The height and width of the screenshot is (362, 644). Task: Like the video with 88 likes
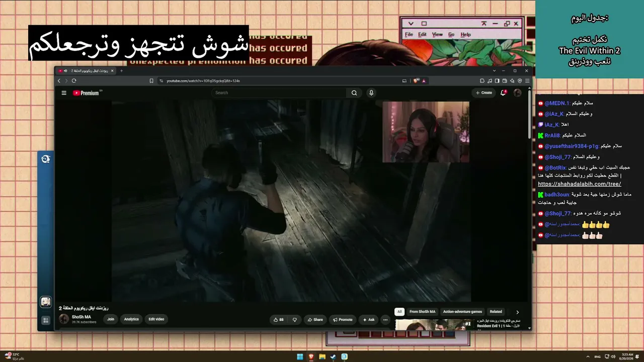(278, 320)
